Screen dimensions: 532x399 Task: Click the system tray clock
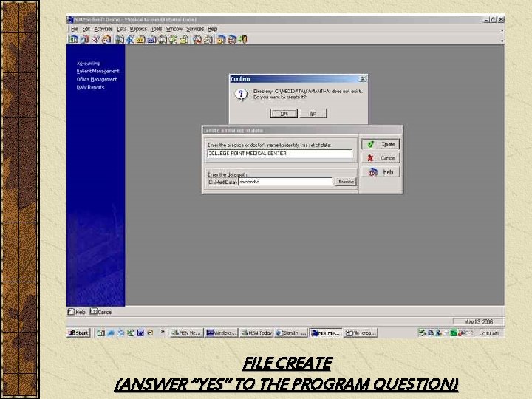(488, 333)
